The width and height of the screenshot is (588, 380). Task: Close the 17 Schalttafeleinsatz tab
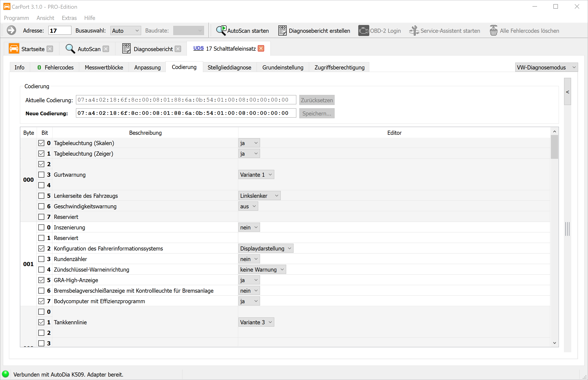(261, 49)
